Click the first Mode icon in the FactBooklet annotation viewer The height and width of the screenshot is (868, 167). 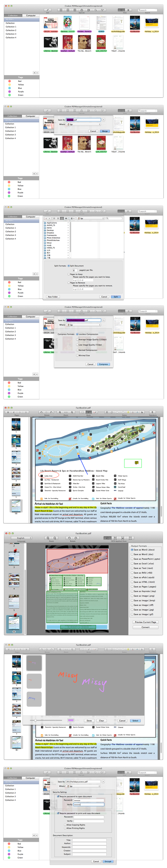(82, 412)
